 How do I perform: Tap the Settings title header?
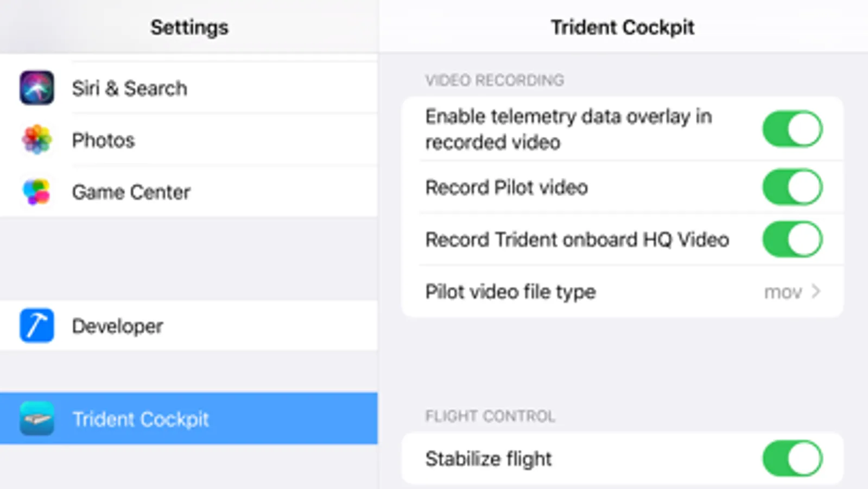pos(189,27)
